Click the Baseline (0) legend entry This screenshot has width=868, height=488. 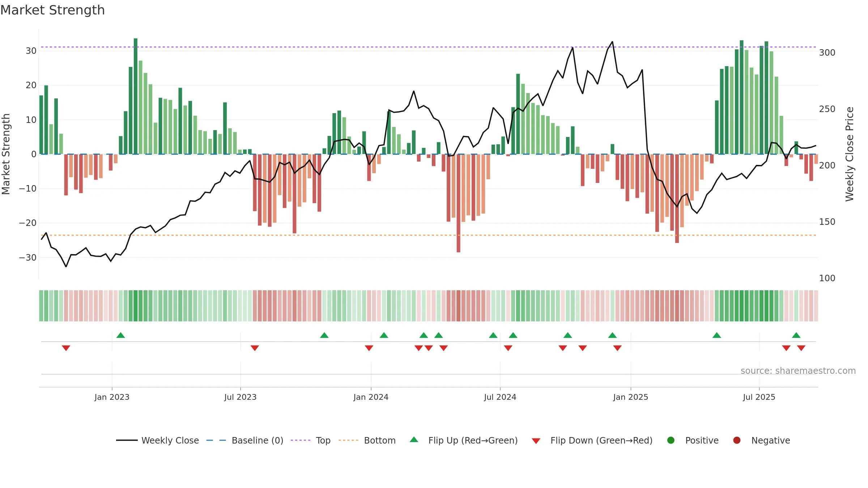(245, 440)
